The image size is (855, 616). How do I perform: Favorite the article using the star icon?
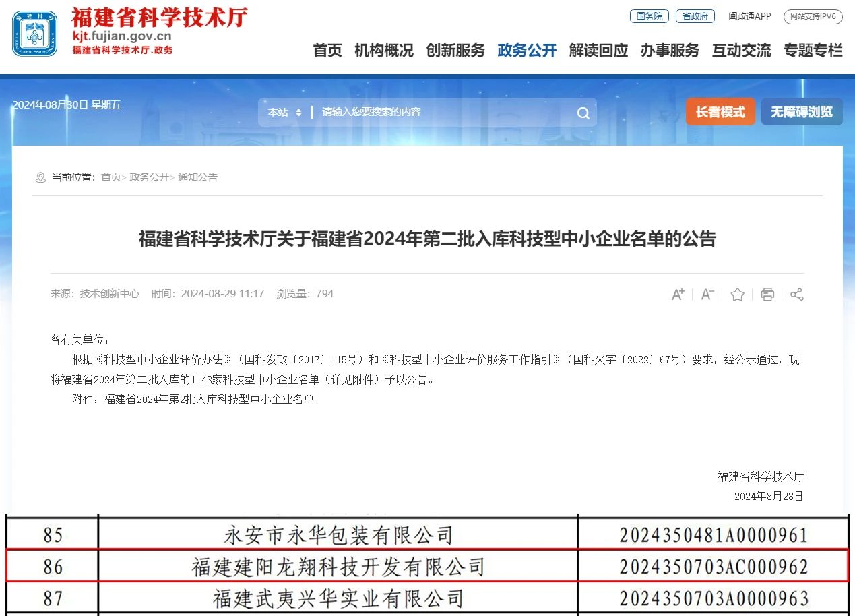(737, 295)
